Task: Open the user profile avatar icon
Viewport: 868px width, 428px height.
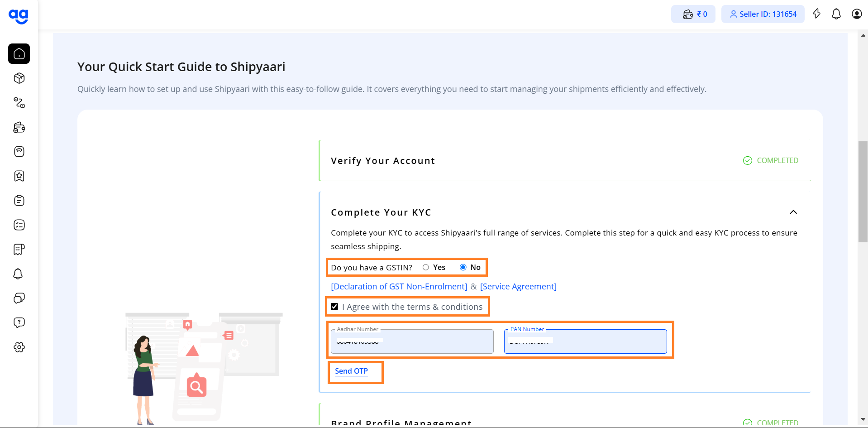Action: point(857,14)
